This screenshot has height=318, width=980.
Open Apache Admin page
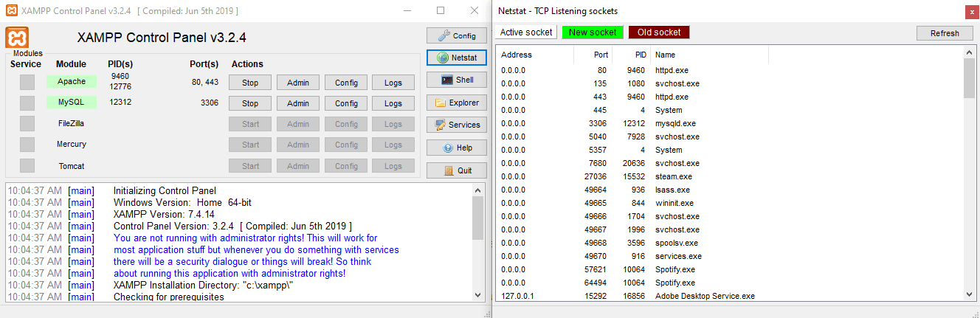point(298,83)
